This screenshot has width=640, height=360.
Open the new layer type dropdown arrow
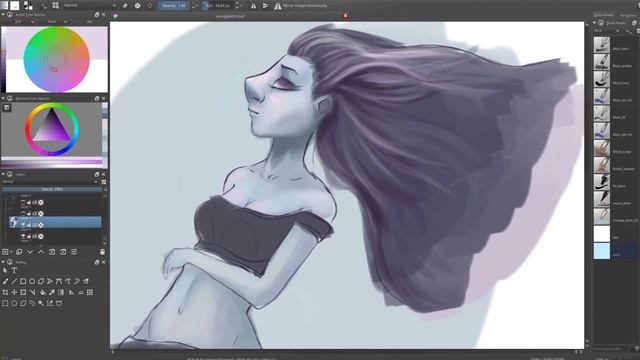11,252
